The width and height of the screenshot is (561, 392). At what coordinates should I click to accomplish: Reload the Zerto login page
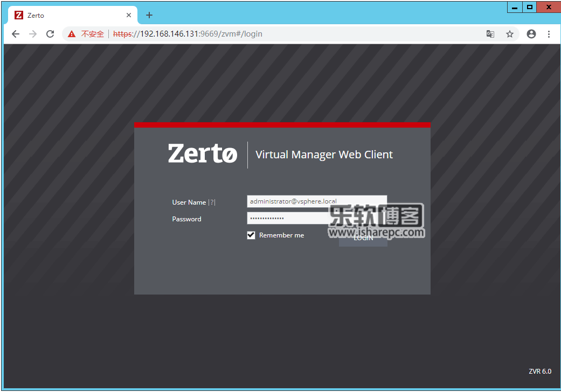[50, 34]
